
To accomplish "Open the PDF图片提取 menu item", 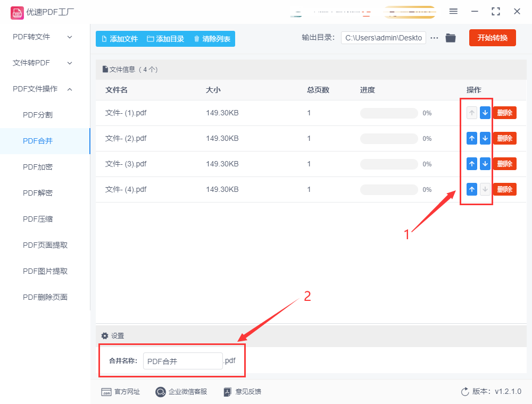I will [45, 271].
